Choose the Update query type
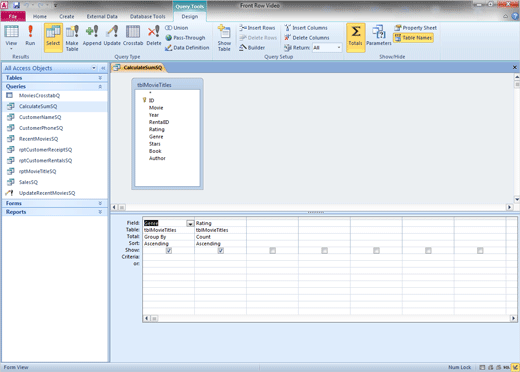 pyautogui.click(x=112, y=35)
